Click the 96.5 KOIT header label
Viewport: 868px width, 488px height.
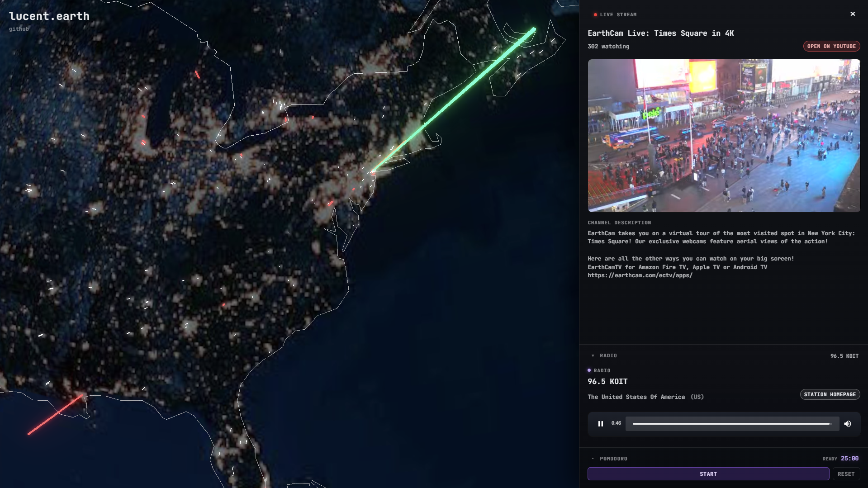(x=844, y=356)
